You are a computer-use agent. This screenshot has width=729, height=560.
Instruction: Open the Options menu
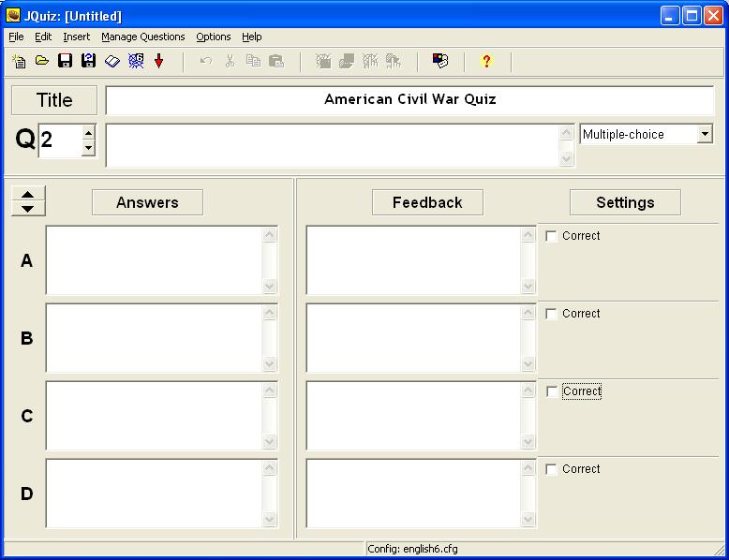point(214,37)
